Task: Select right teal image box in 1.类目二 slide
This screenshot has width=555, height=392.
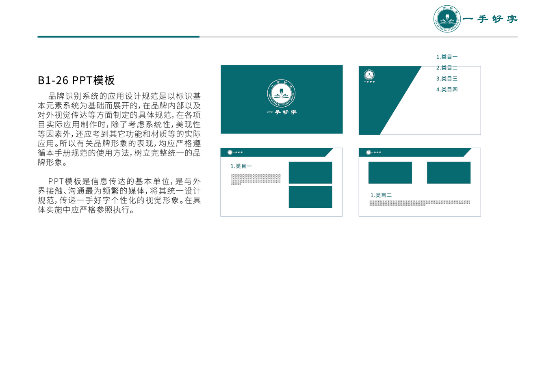Action: tap(449, 172)
